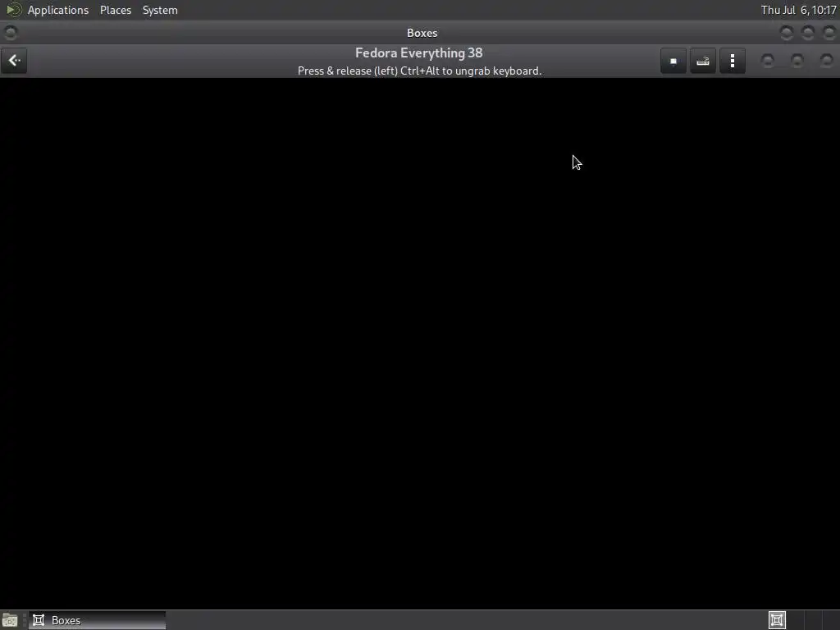840x630 pixels.
Task: Click the small square icon beside the keyboard button
Action: [x=673, y=61]
